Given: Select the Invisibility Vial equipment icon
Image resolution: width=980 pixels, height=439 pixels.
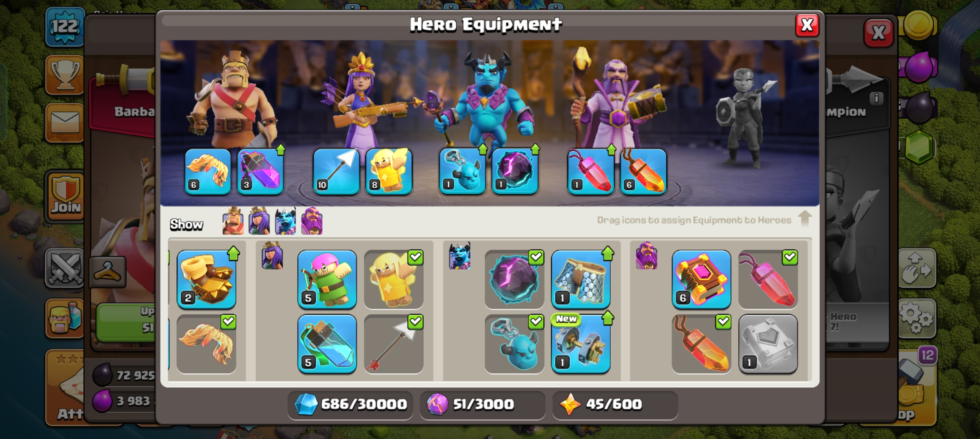Looking at the screenshot, I should 327,344.
